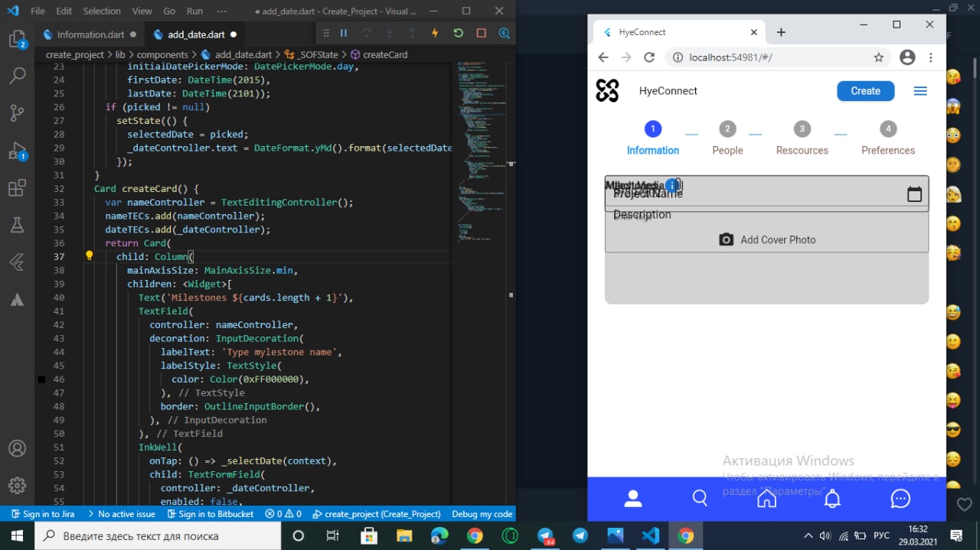Click the _SOFState breadcrumb
Viewport: 980px width, 550px height.
coord(310,55)
